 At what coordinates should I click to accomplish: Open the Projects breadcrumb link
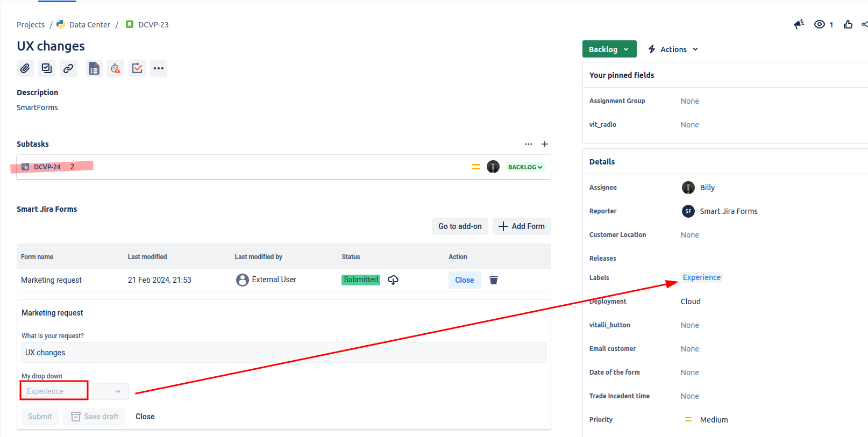31,25
